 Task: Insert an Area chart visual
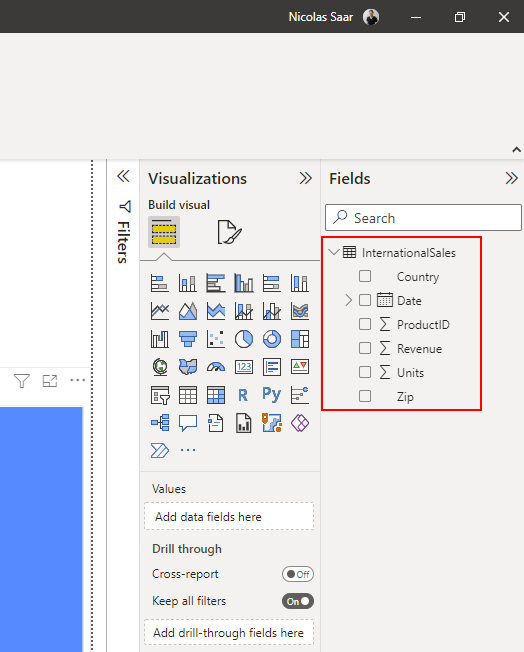pos(188,311)
